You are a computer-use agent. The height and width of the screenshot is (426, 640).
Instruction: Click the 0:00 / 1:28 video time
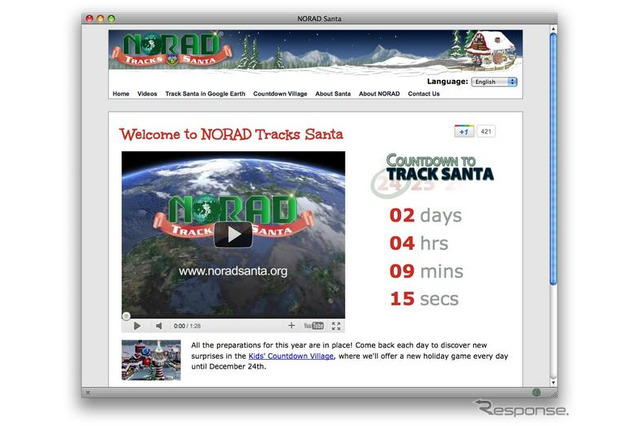coord(187,326)
